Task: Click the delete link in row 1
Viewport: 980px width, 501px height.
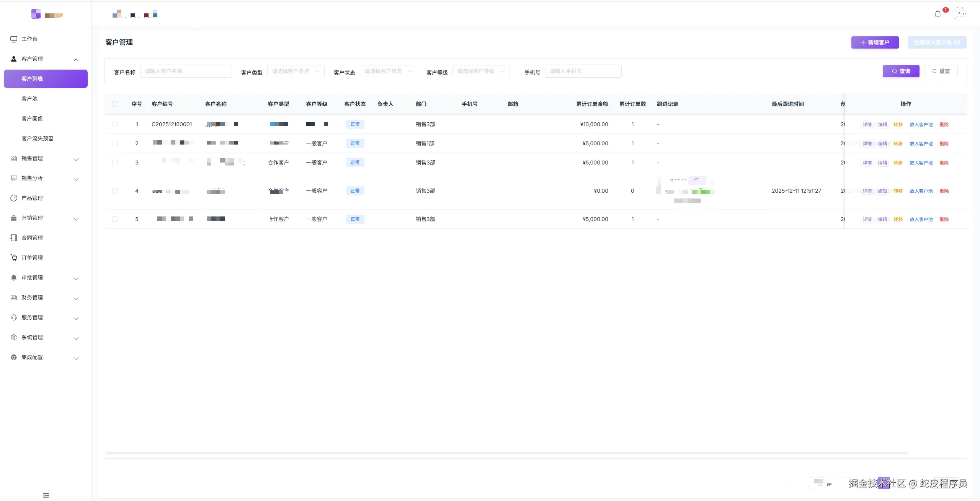Action: tap(944, 125)
